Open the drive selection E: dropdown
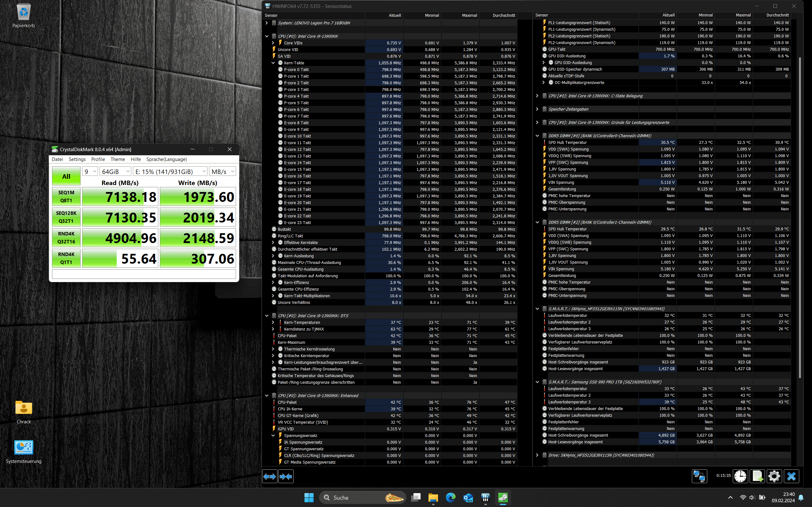 click(170, 171)
